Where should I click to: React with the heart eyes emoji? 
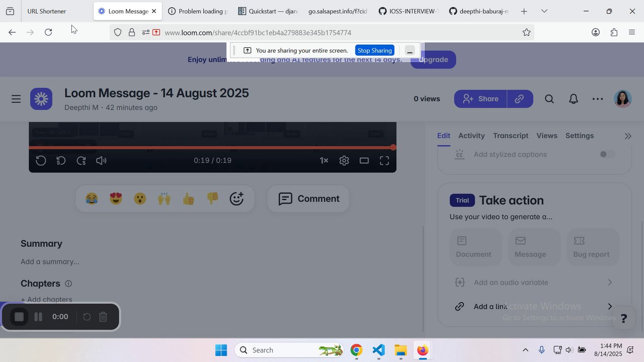click(116, 199)
